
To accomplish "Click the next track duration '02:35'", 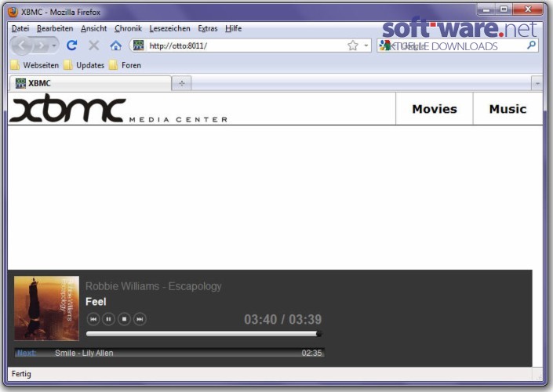I will (311, 353).
